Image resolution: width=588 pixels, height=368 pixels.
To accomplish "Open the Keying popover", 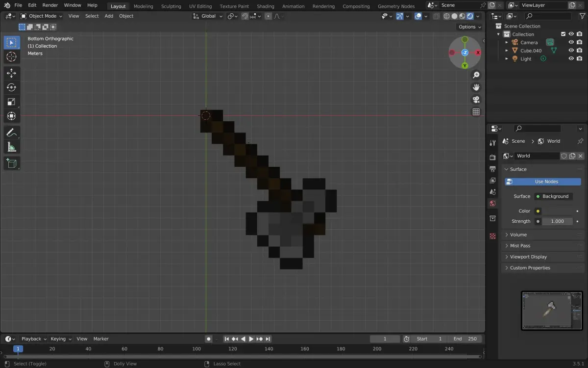I will coord(61,339).
